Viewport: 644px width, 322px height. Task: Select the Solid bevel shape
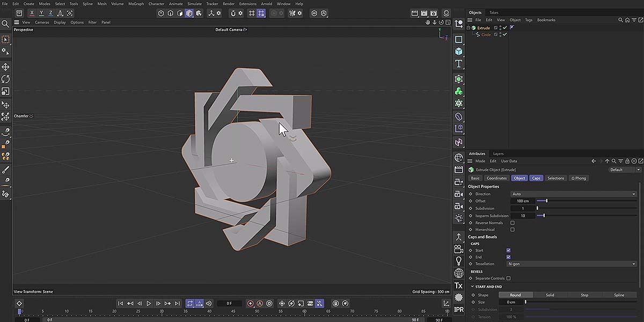click(x=550, y=295)
